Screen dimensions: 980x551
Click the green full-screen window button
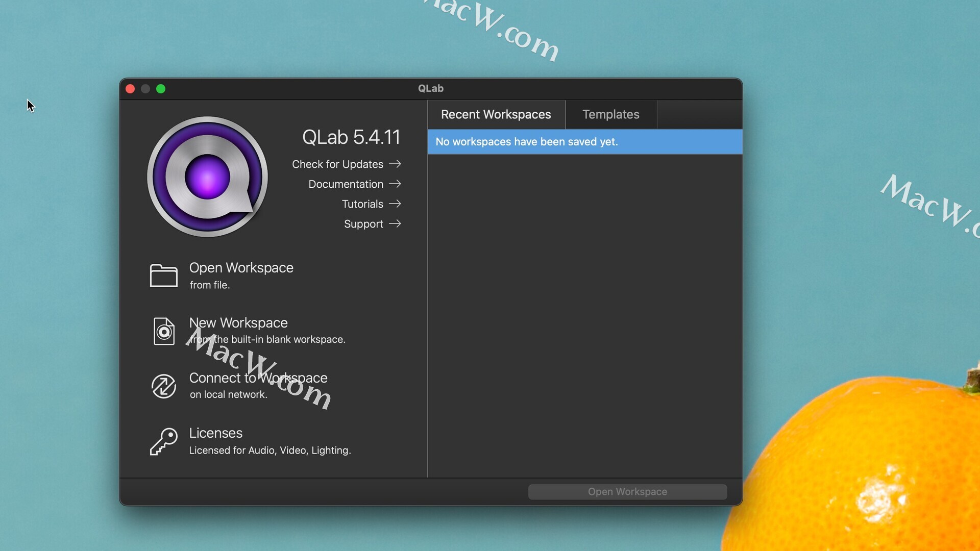pyautogui.click(x=161, y=89)
